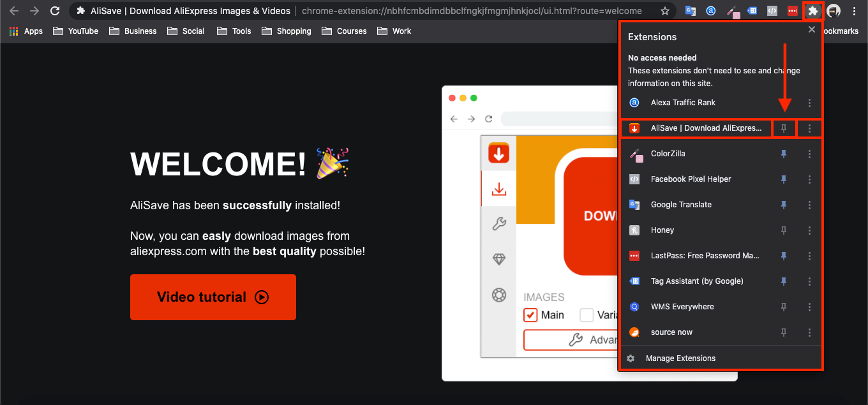
Task: Open more options for Alexa Traffic Rank
Action: tap(809, 103)
